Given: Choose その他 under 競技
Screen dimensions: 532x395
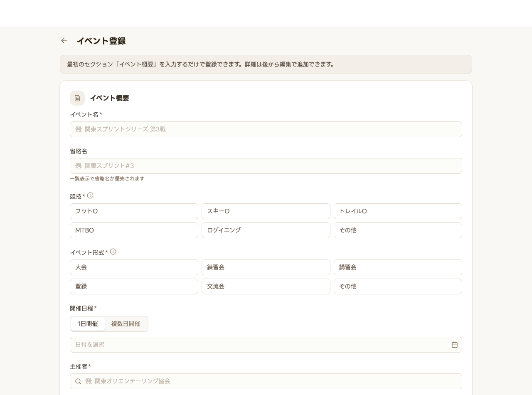Looking at the screenshot, I should [398, 230].
